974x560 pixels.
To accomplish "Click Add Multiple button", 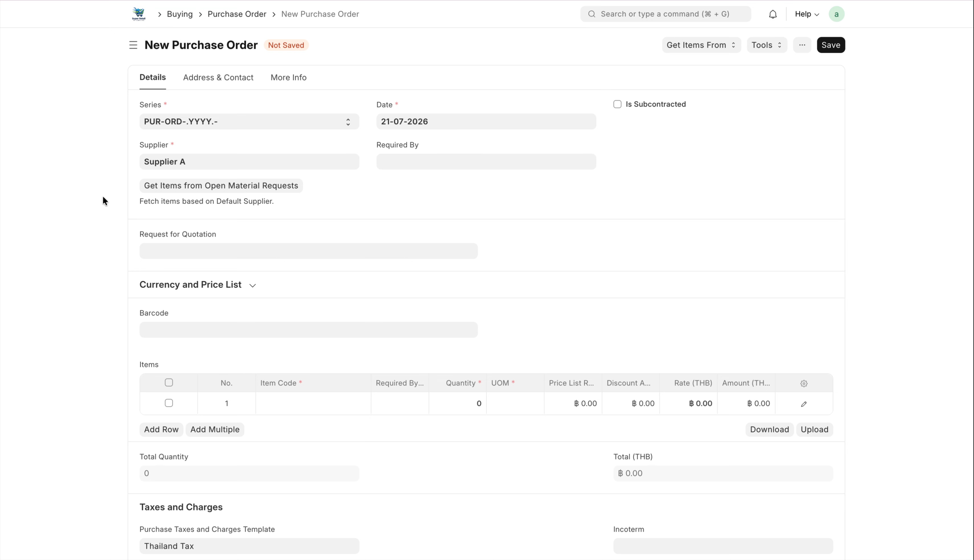I will click(x=215, y=430).
